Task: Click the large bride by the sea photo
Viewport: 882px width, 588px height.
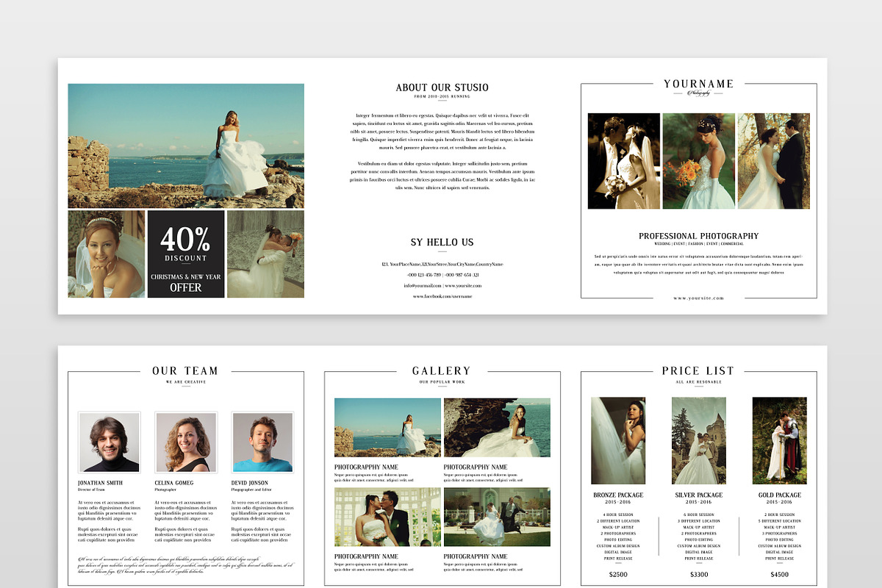Action: pos(186,146)
